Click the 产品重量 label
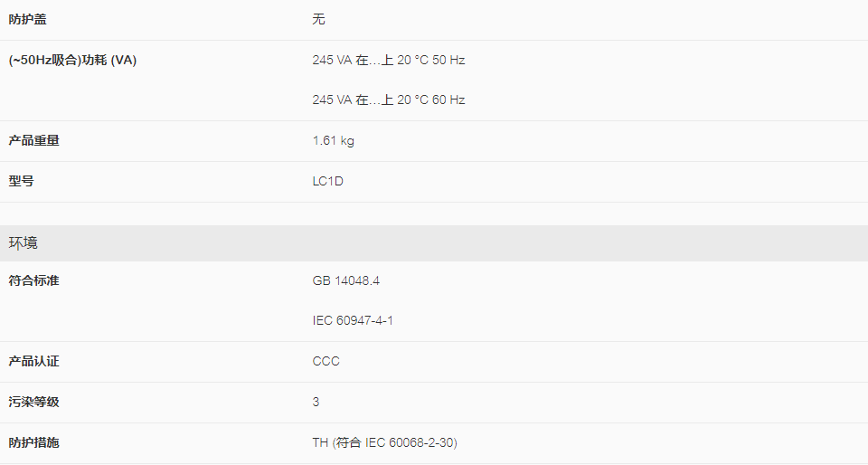The image size is (868, 465). tap(33, 140)
